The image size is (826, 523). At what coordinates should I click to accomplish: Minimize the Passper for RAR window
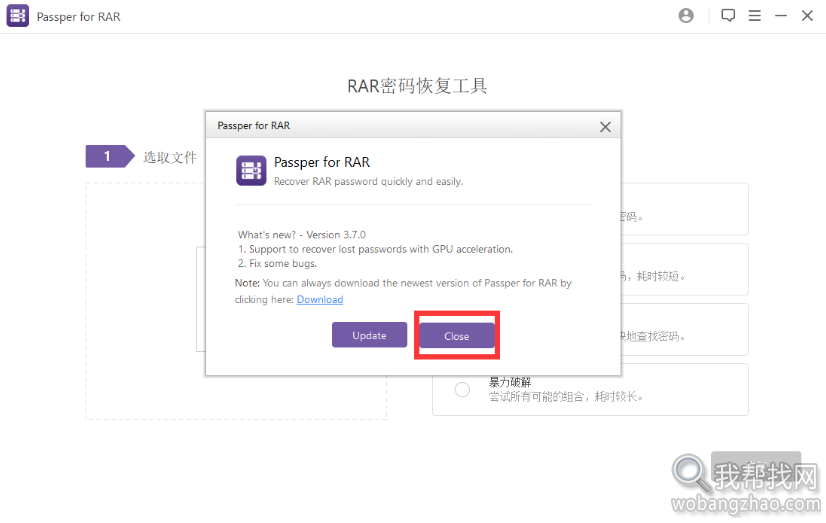pyautogui.click(x=781, y=16)
